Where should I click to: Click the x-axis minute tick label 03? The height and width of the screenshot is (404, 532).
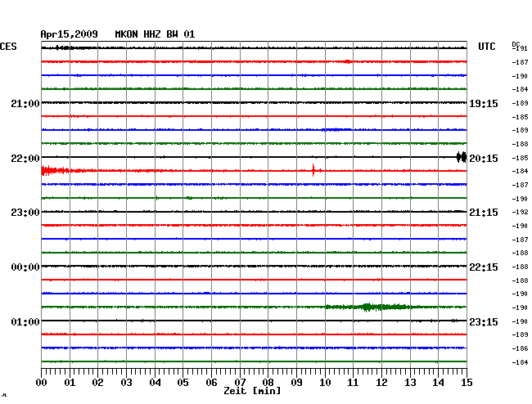pyautogui.click(x=126, y=382)
